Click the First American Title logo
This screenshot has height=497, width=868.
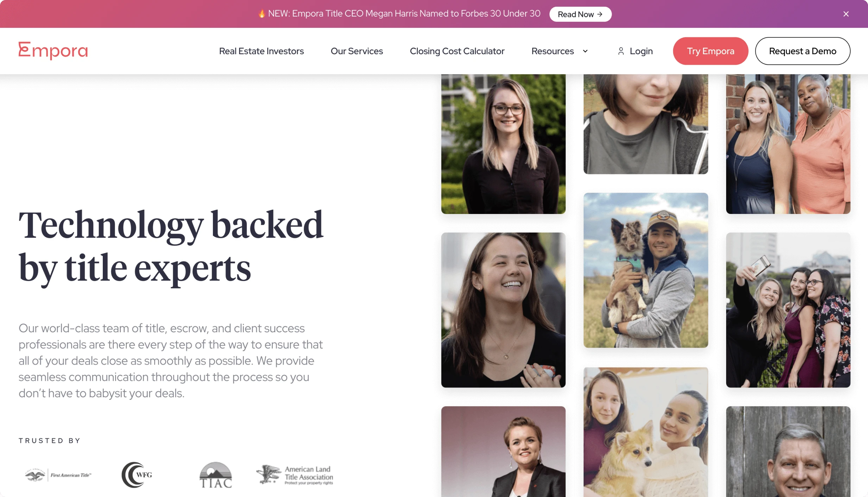tap(58, 475)
